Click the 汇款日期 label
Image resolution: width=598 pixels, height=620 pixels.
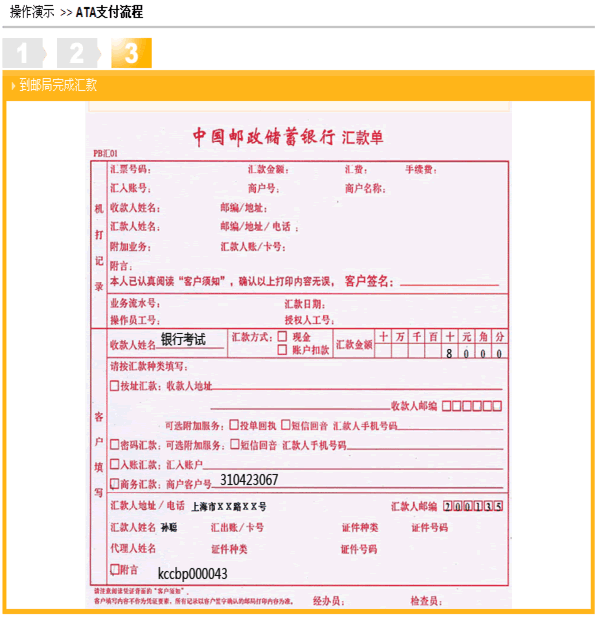pos(305,304)
